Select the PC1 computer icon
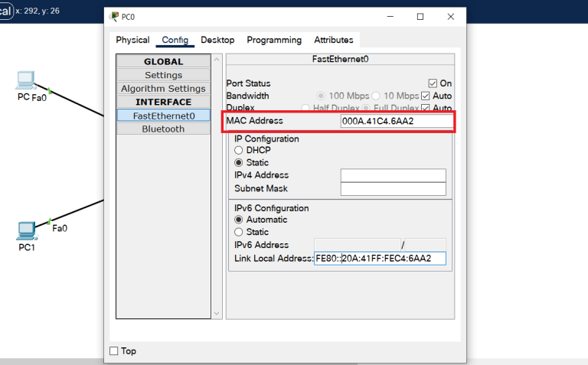This screenshot has width=588, height=365. [26, 230]
